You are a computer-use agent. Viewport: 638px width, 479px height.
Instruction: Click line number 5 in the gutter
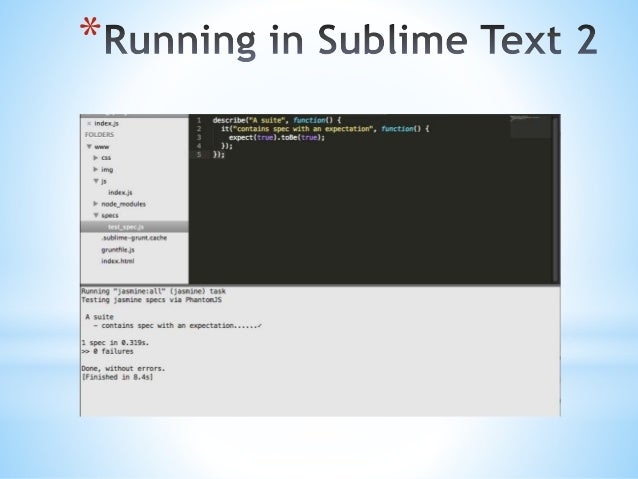[x=199, y=155]
